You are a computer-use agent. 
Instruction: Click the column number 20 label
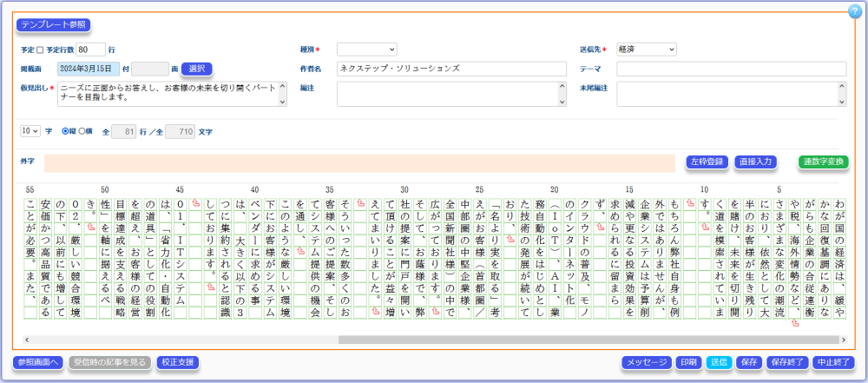[554, 189]
